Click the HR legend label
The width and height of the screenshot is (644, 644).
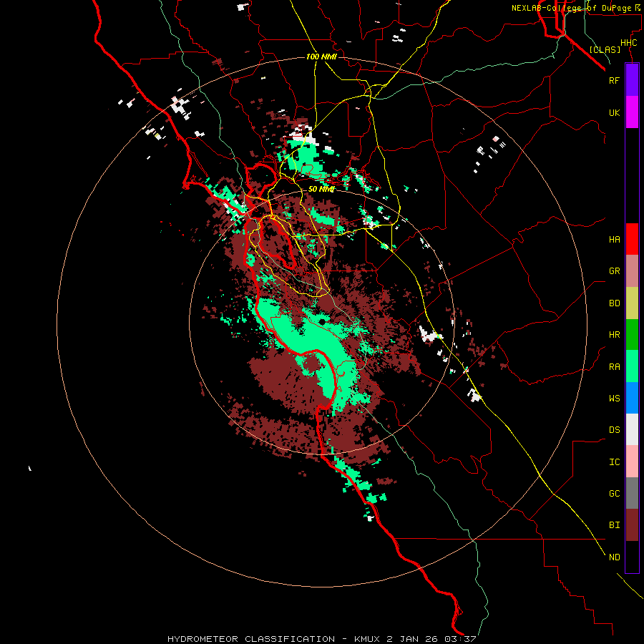coord(614,335)
